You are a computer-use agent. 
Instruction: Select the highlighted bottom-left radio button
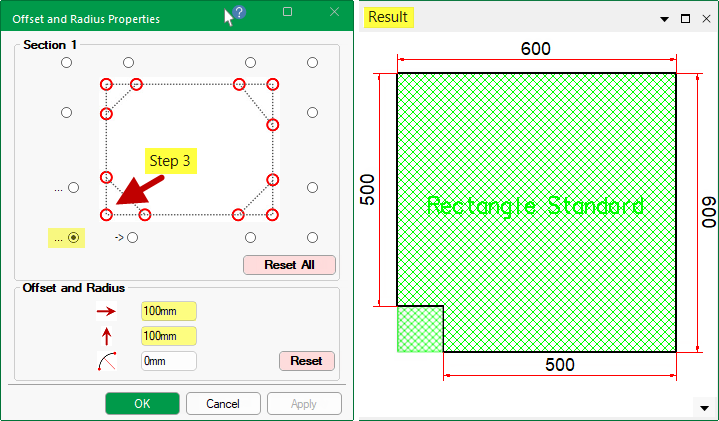tap(73, 238)
